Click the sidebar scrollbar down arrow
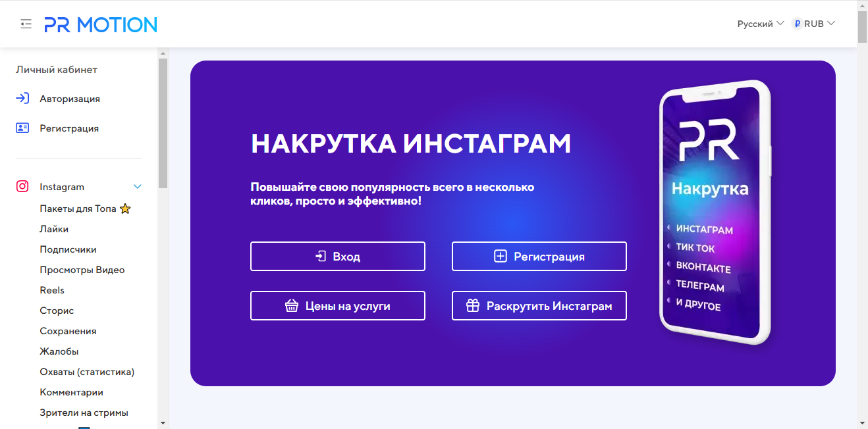 tap(163, 423)
